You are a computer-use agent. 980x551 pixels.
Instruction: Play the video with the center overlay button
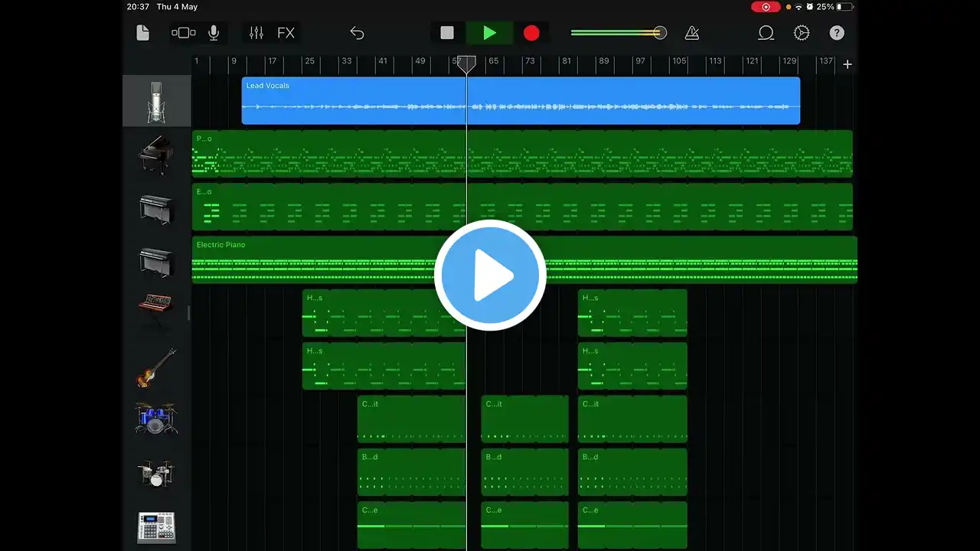tap(490, 275)
